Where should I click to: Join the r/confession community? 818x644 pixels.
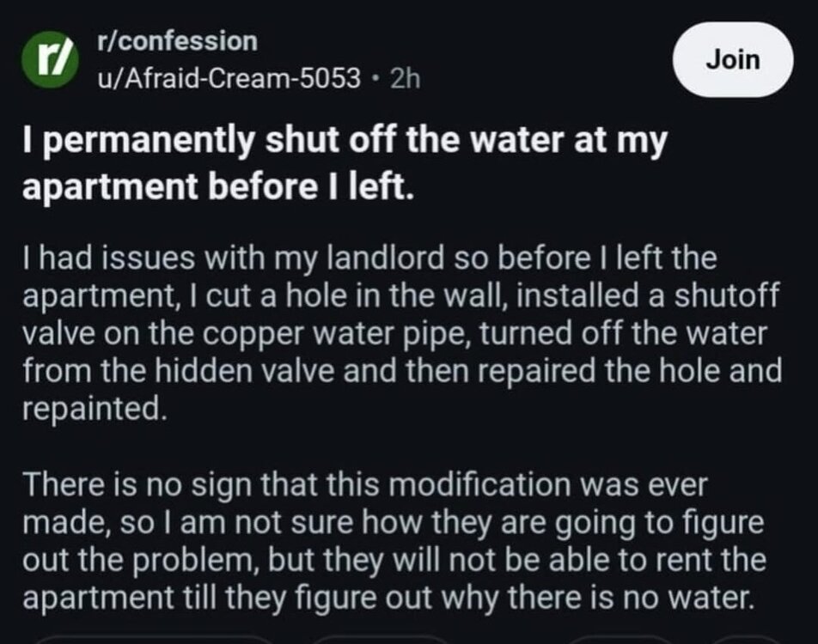point(733,59)
